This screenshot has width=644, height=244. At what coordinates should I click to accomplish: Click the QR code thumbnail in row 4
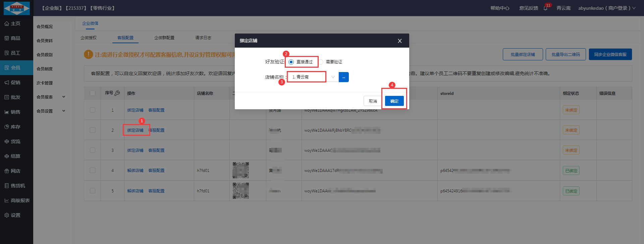[x=241, y=170]
